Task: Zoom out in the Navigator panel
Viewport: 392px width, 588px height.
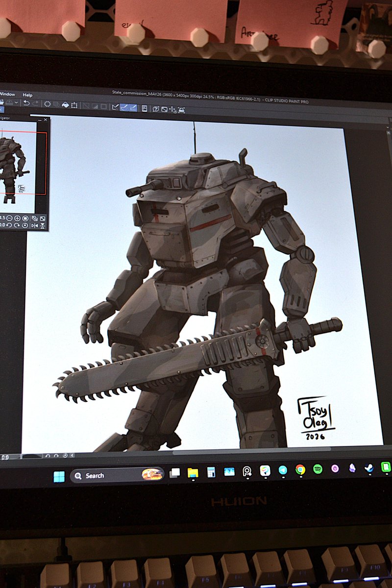Action: pos(9,218)
